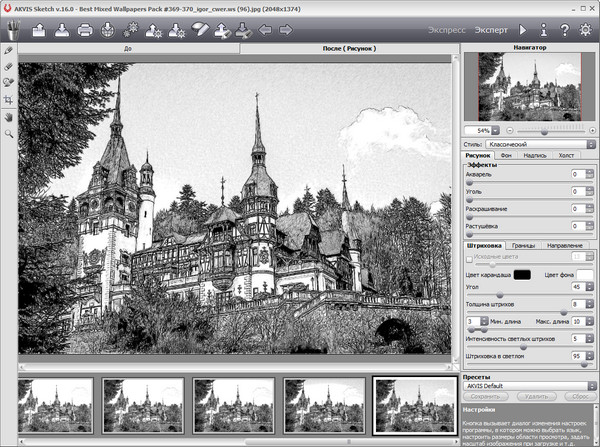The height and width of the screenshot is (447, 600).
Task: Switch to the Границы tab
Action: click(x=524, y=245)
